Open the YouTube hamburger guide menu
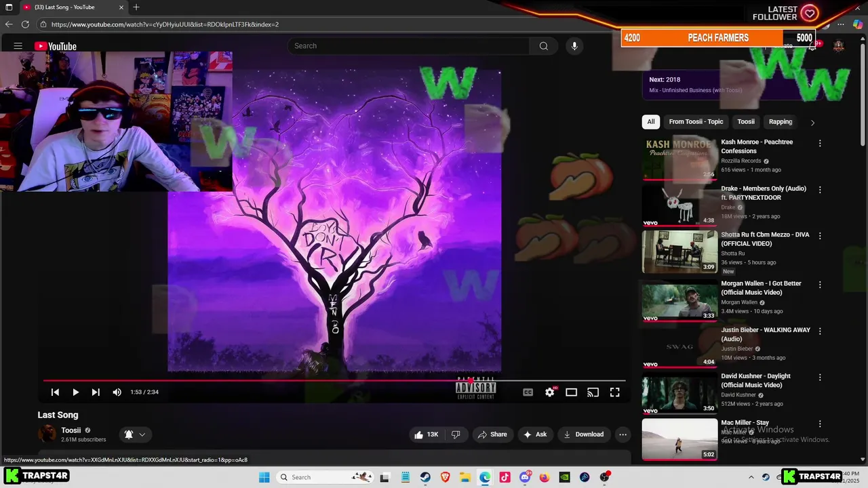This screenshot has height=488, width=868. (x=18, y=46)
